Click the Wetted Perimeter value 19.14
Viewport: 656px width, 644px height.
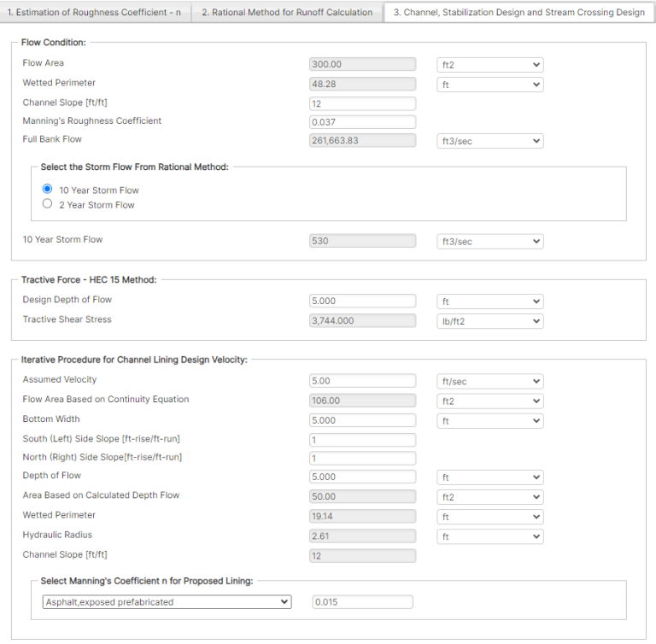point(363,516)
